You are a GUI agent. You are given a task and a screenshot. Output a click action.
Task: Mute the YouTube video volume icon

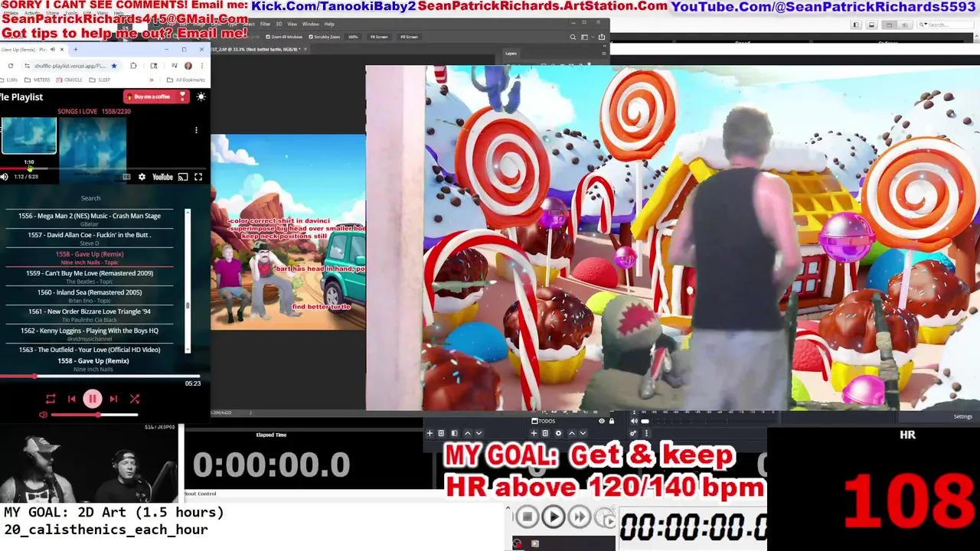(5, 177)
